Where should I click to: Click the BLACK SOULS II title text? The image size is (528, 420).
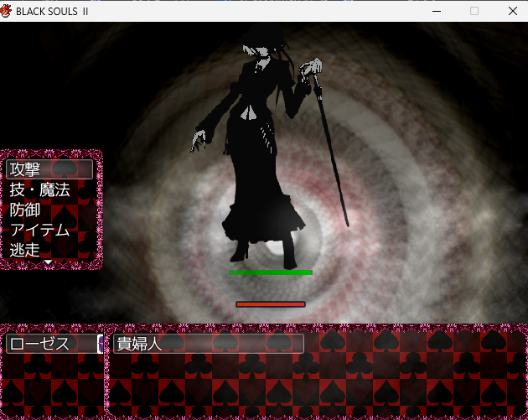coord(52,12)
